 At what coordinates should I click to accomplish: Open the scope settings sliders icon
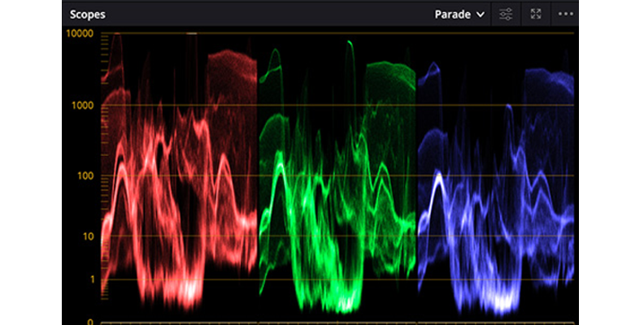[x=506, y=15]
